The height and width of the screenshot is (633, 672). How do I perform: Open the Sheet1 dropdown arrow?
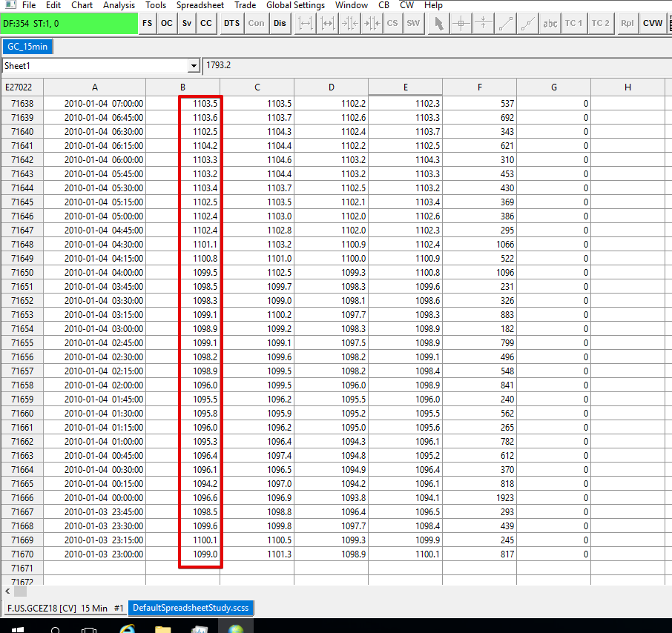[194, 66]
